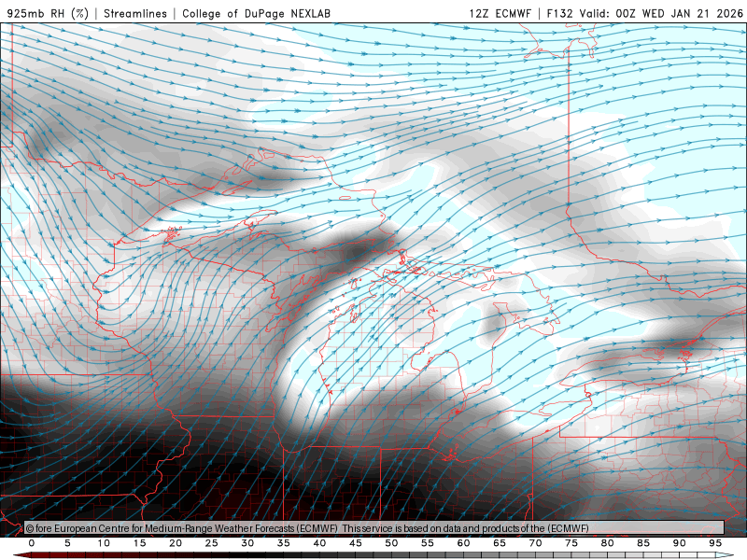
Task: Click the "925mb RH (%)" title text
Action: coord(48,13)
